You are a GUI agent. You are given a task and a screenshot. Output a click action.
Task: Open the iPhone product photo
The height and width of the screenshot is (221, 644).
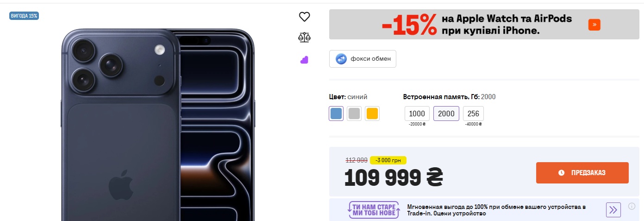tap(157, 125)
